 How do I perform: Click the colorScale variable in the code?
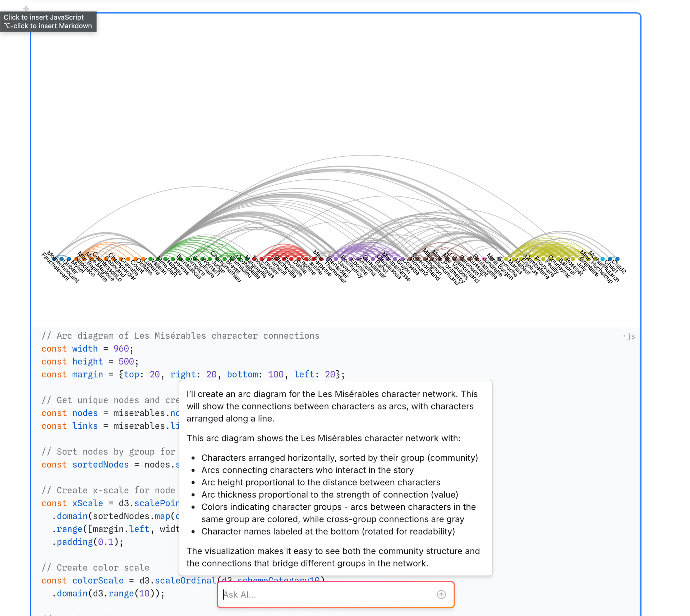tap(98, 580)
